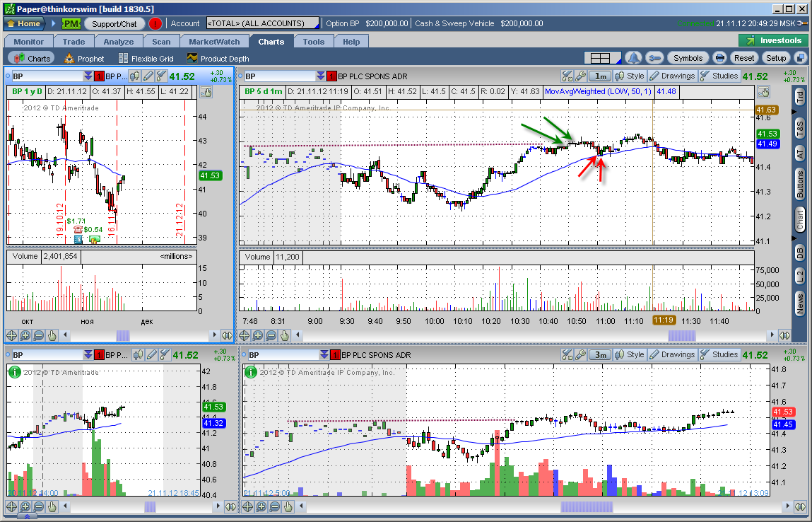Click the crosshair icon under bottom-left chart

click(12, 506)
